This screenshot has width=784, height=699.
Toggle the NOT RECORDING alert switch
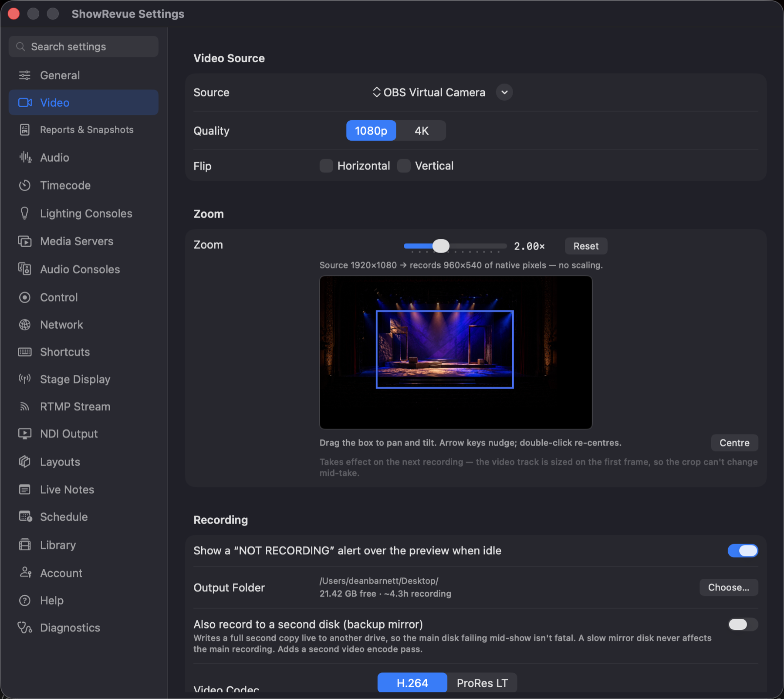pyautogui.click(x=743, y=550)
